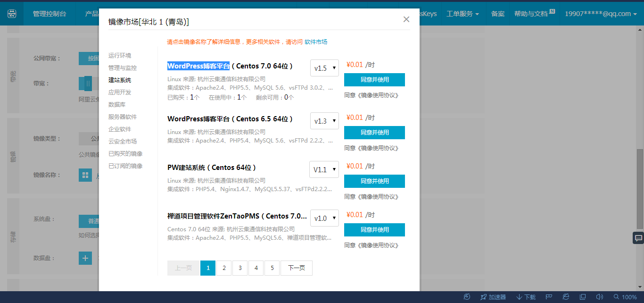Go to page 5 in pagination
The height and width of the screenshot is (303, 644).
(272, 268)
